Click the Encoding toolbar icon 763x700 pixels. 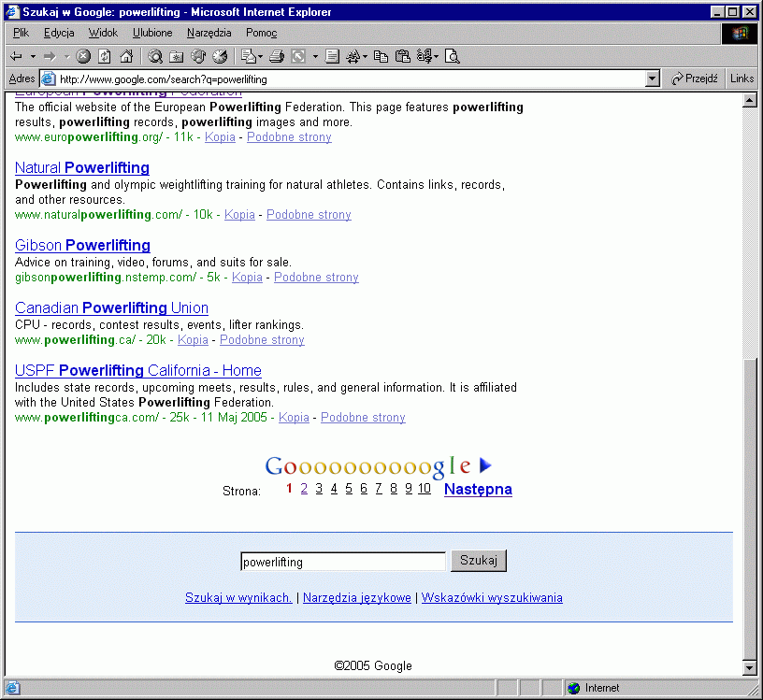(425, 56)
